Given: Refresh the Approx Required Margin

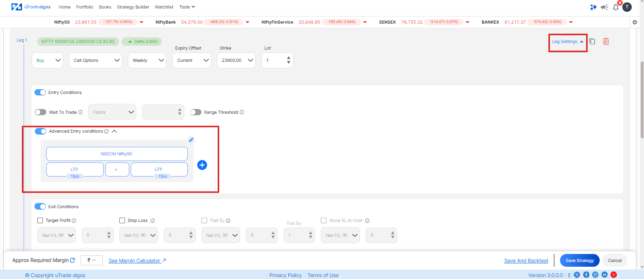Looking at the screenshot, I should (72, 260).
